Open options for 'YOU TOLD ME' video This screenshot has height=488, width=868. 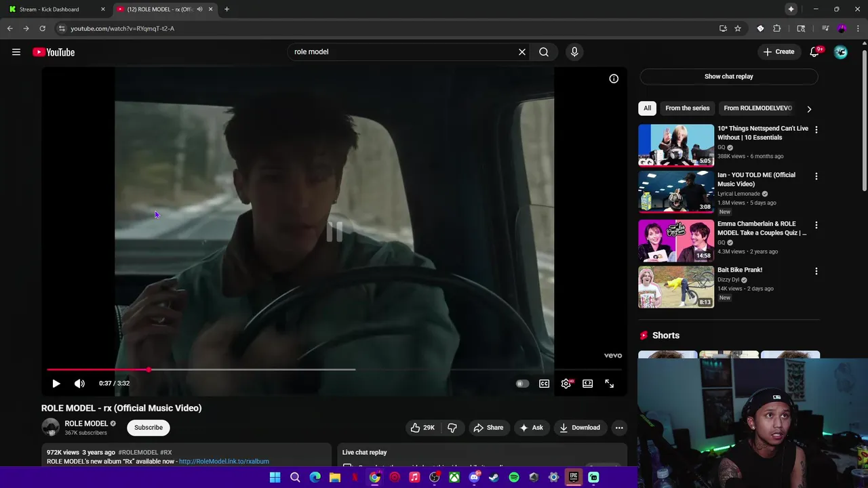(x=816, y=176)
